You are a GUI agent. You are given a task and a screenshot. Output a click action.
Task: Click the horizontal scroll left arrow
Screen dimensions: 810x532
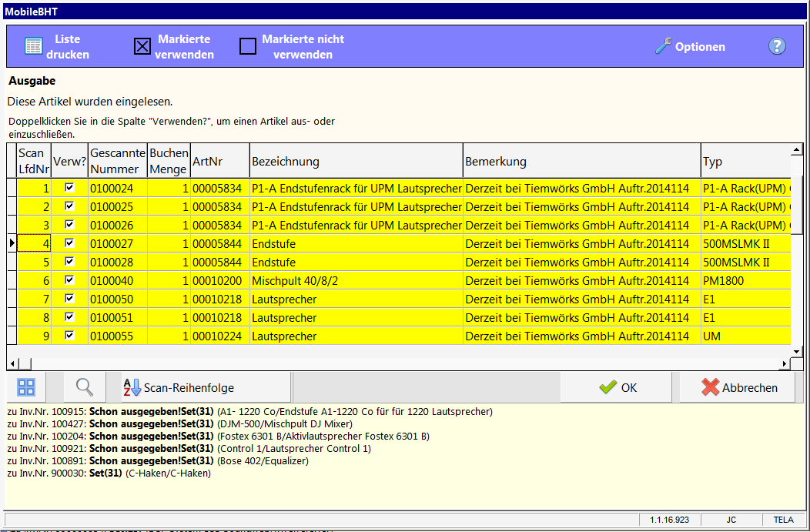point(13,364)
